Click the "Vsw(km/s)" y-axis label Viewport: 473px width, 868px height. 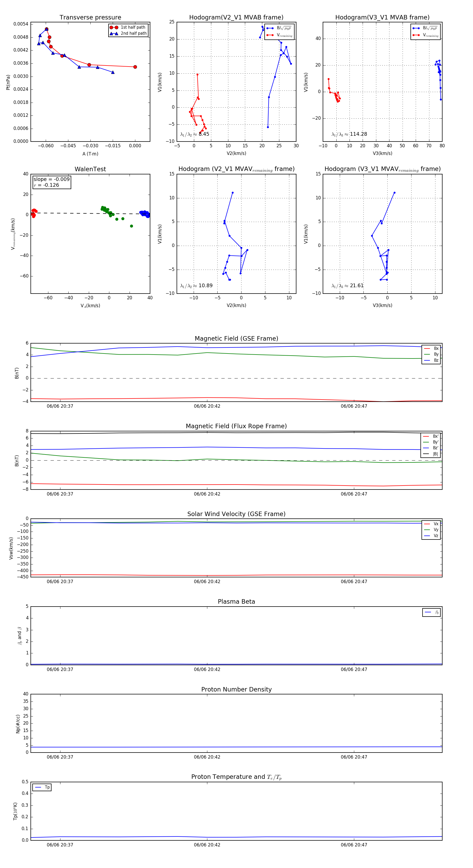pyautogui.click(x=11, y=548)
